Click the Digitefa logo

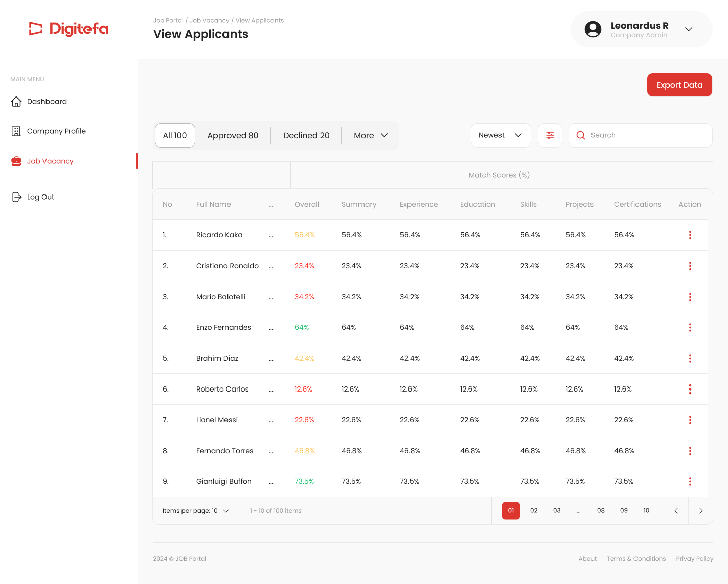click(x=69, y=29)
